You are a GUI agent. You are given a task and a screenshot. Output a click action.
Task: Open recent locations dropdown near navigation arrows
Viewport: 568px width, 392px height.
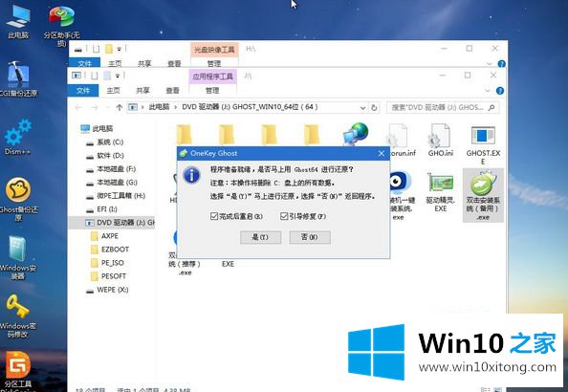pyautogui.click(x=108, y=108)
